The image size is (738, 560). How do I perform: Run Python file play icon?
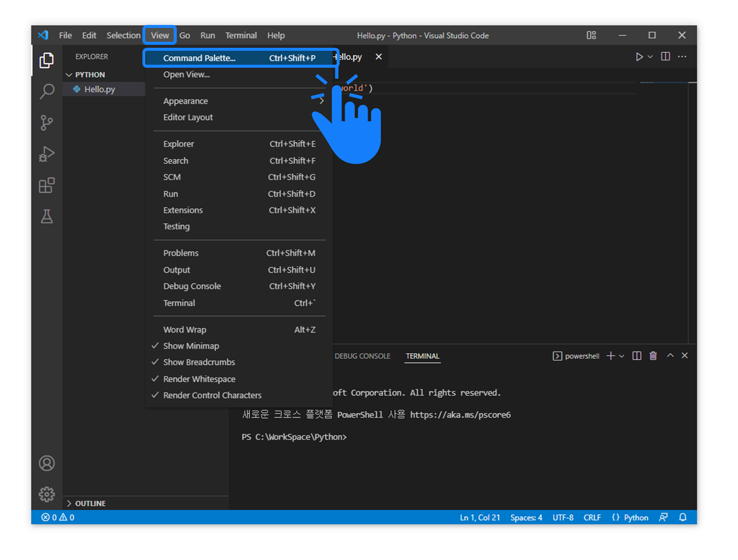point(639,57)
